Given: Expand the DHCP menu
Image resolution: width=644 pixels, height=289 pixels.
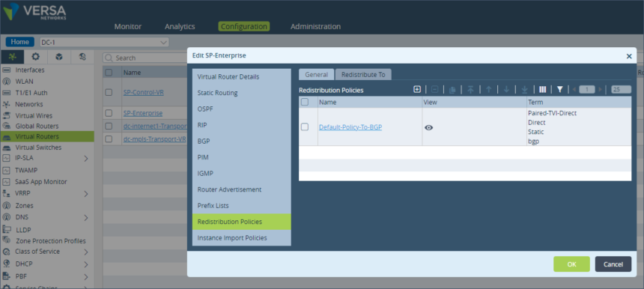Looking at the screenshot, I should pos(86,264).
